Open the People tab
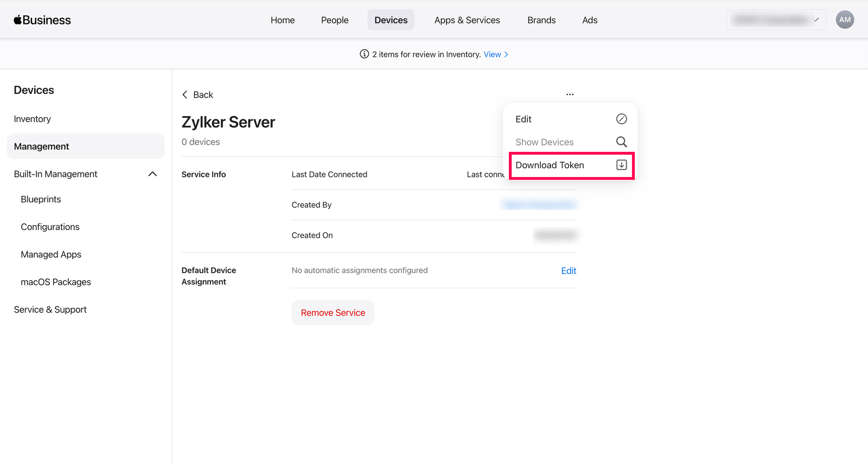868x464 pixels. point(335,20)
